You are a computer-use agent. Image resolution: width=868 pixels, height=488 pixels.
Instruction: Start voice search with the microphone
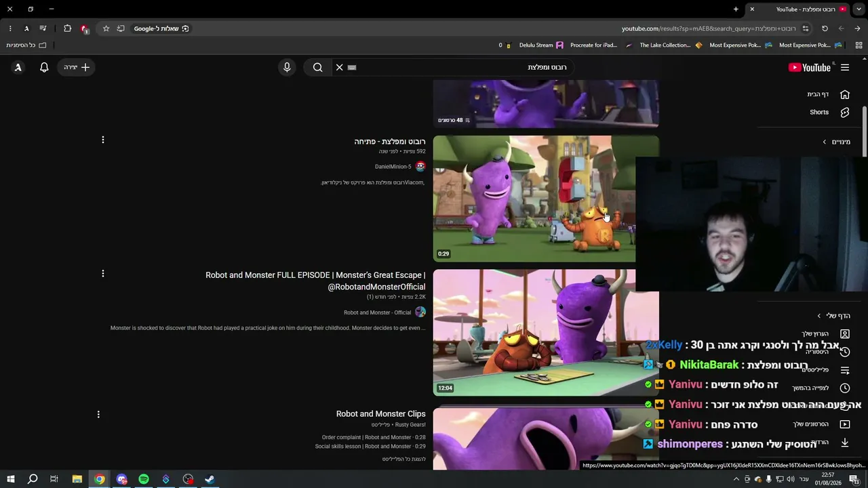287,67
